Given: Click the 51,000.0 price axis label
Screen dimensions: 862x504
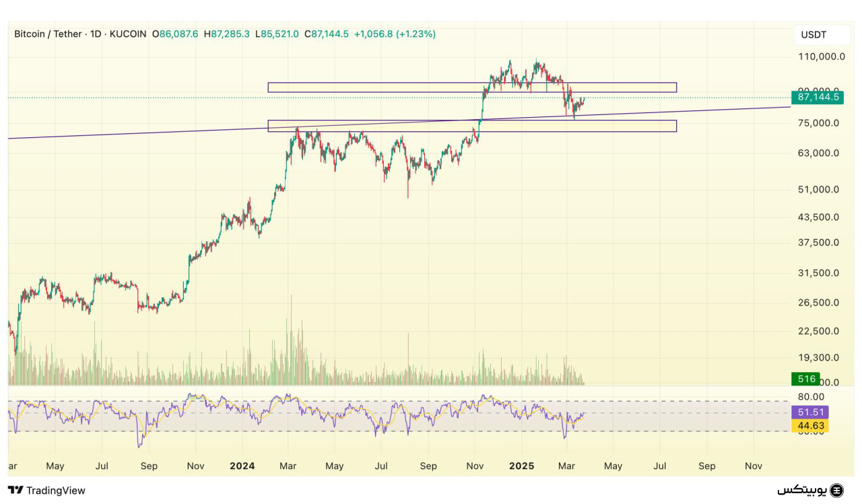Looking at the screenshot, I should (x=818, y=189).
